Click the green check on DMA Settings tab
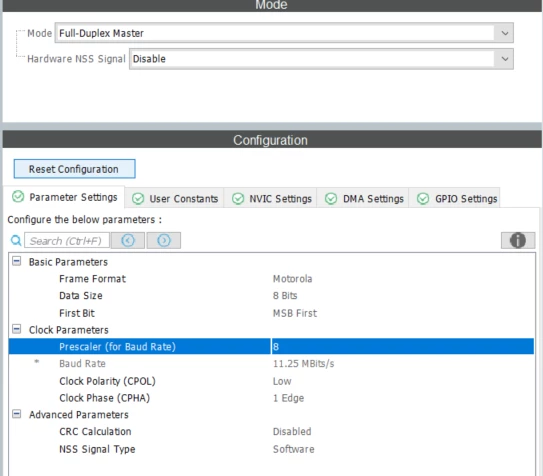 [x=331, y=199]
